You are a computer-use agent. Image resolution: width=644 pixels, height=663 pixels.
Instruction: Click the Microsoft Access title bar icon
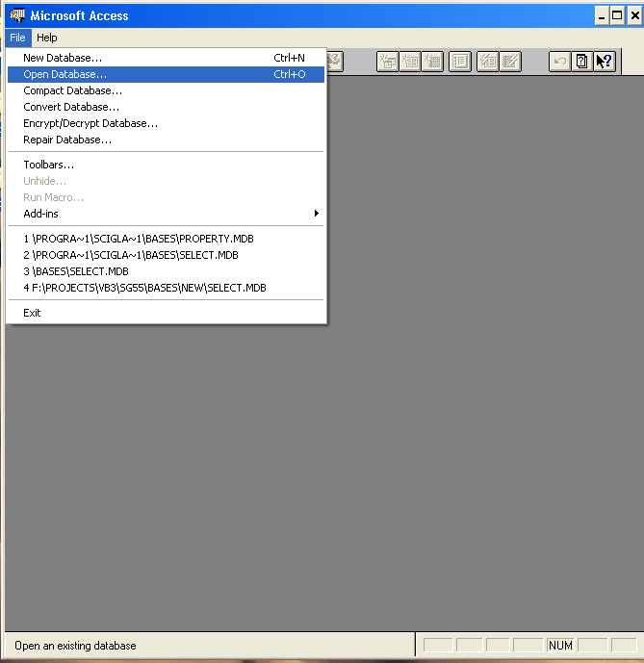17,15
